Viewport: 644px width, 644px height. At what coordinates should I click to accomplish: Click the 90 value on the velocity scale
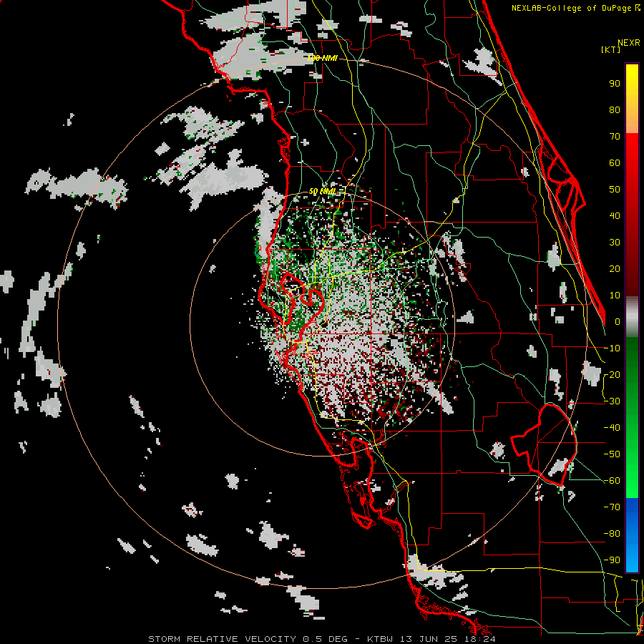(615, 84)
